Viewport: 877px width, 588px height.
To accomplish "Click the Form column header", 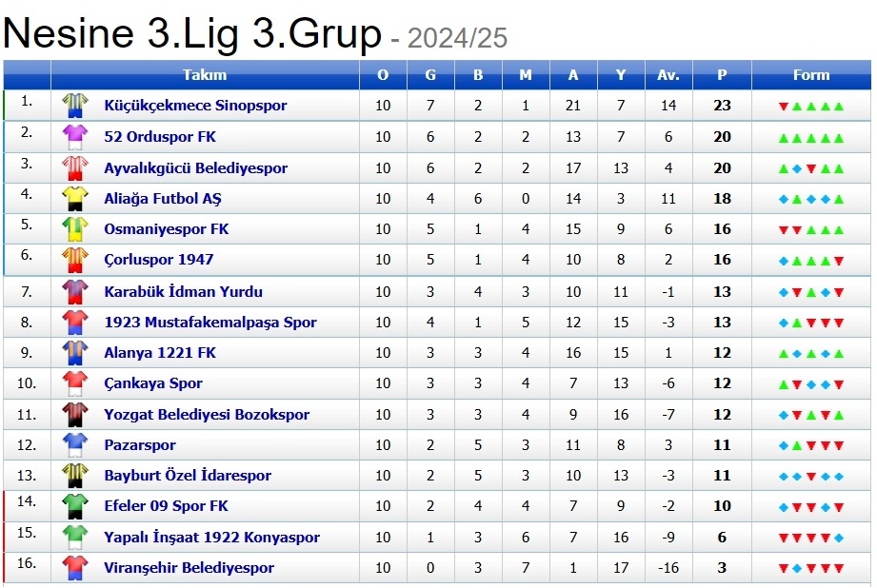I will coord(810,75).
